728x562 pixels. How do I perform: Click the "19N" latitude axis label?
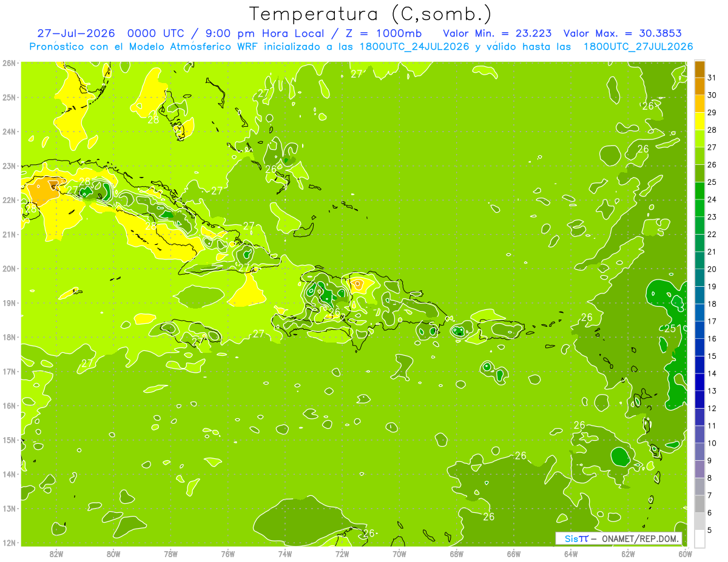coord(9,303)
